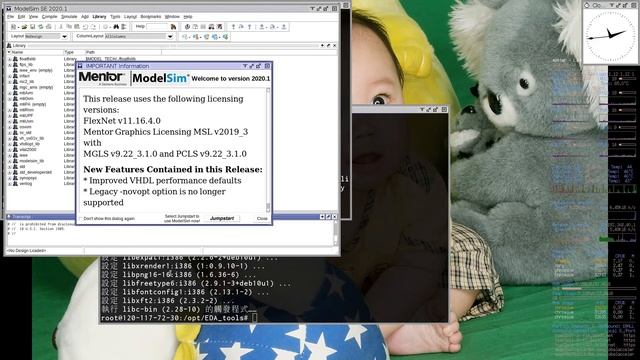The height and width of the screenshot is (360, 640).
Task: Click the Path column header
Action: point(123,52)
